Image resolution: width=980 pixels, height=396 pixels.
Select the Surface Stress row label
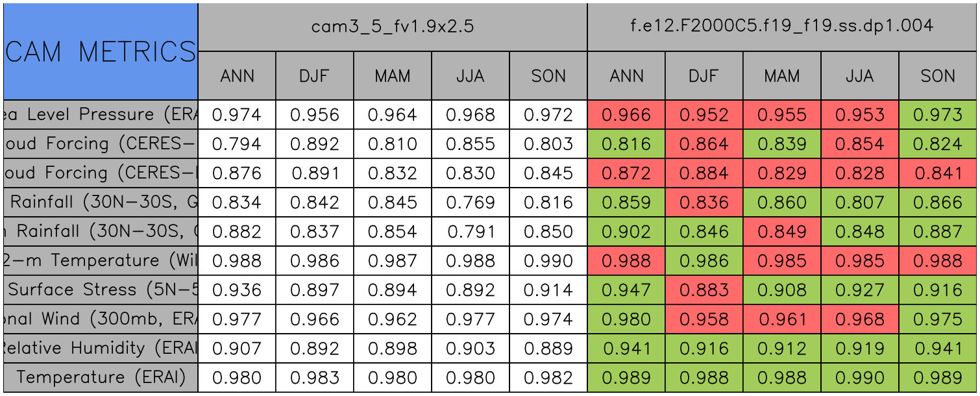[101, 290]
